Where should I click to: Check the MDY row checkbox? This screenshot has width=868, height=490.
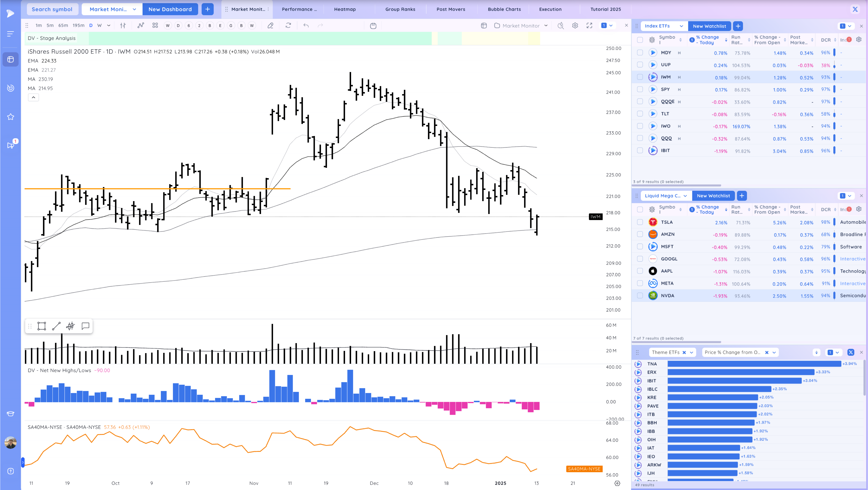click(640, 53)
